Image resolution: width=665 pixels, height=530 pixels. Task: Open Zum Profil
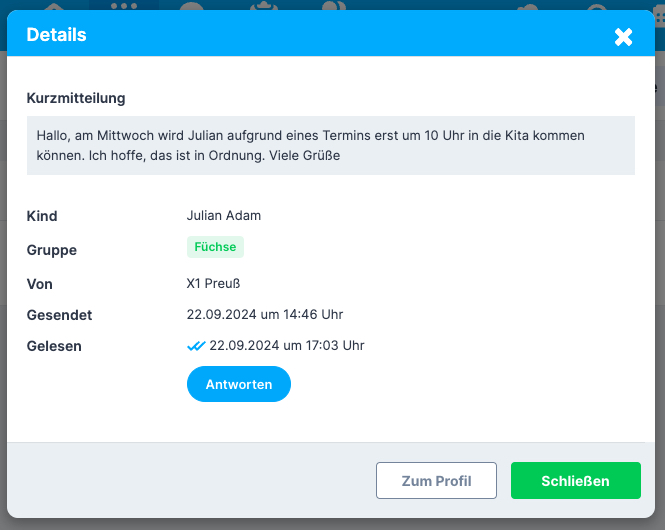pos(436,480)
